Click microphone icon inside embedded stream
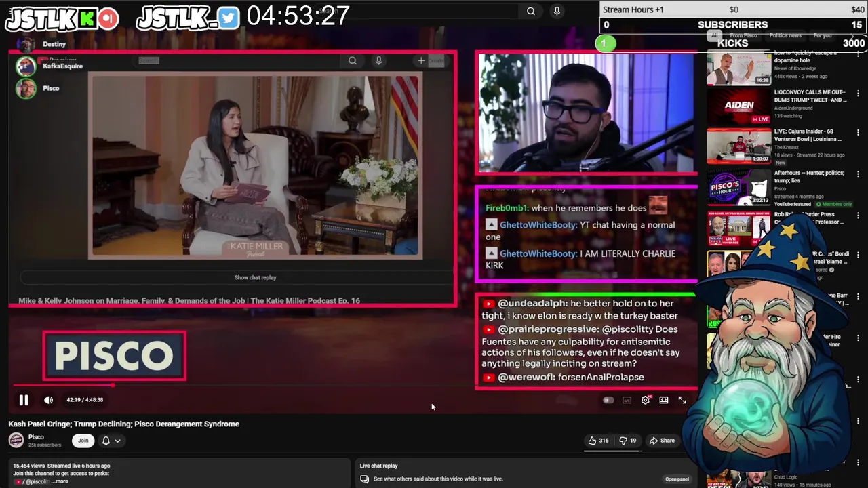Viewport: 868px width, 488px height. pos(379,61)
